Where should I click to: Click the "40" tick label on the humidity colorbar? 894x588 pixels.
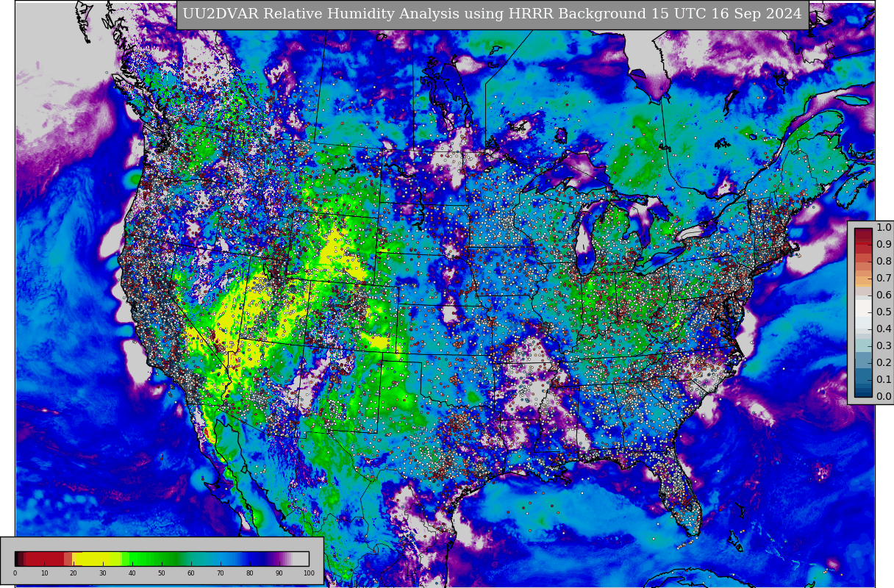[132, 573]
